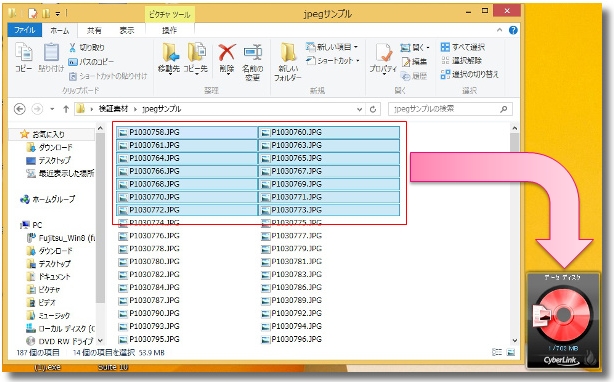614x382 pixels.
Task: Select file P1030781.JPG
Action: click(291, 261)
